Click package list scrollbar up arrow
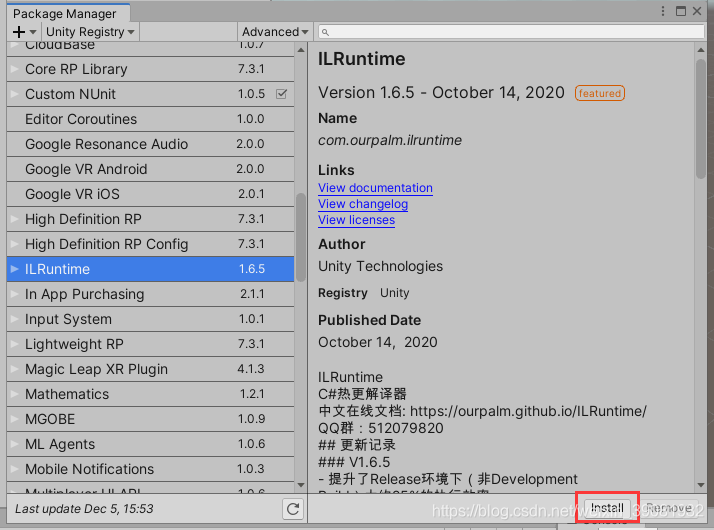 click(301, 50)
